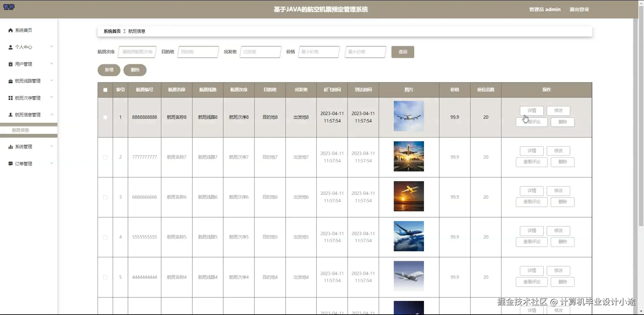
Task: Click the 查询 search button
Action: pyautogui.click(x=403, y=52)
